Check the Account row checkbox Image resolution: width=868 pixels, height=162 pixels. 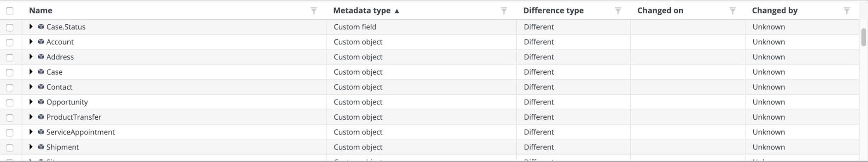pyautogui.click(x=10, y=42)
